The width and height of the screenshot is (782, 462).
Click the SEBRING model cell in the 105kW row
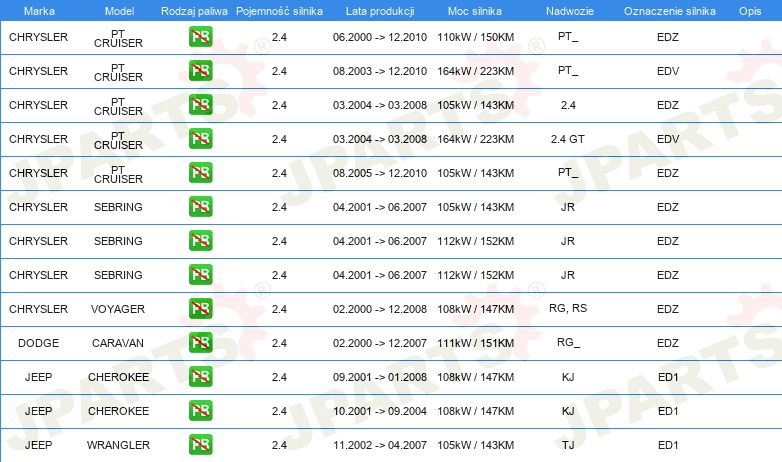(118, 207)
